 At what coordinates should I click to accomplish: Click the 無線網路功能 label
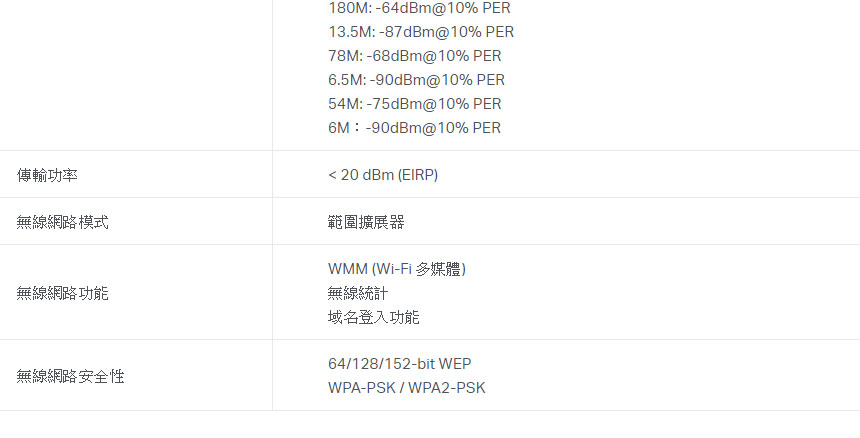coord(63,293)
